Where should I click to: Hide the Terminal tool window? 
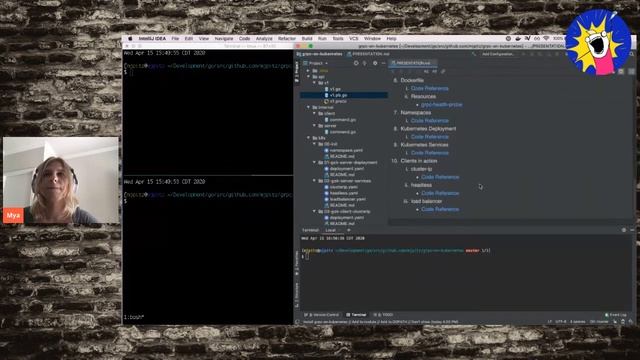632,230
